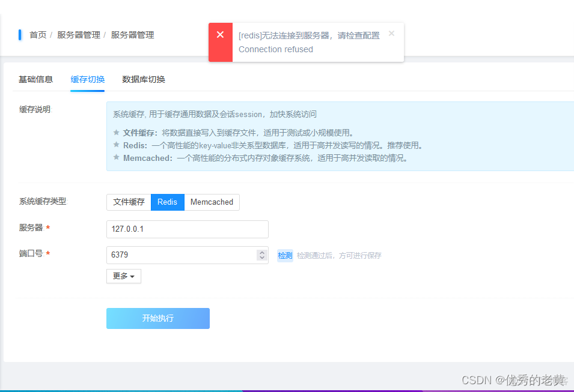Close the Redis connection error notification
This screenshot has width=574, height=392.
pyautogui.click(x=391, y=34)
